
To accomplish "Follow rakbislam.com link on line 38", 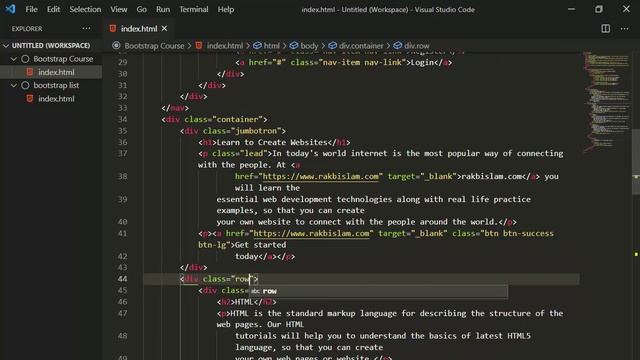I will tap(320, 176).
